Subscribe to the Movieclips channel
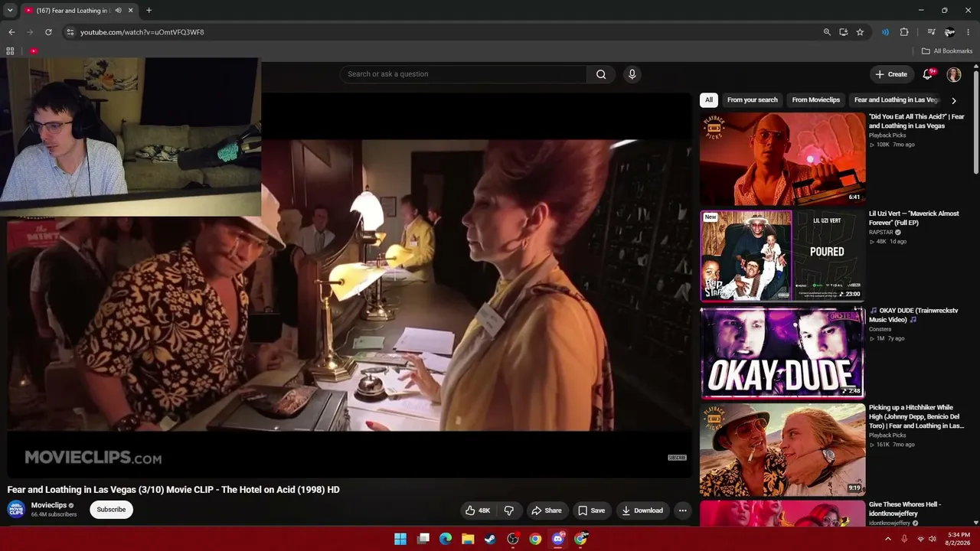This screenshot has height=551, width=980. [111, 510]
